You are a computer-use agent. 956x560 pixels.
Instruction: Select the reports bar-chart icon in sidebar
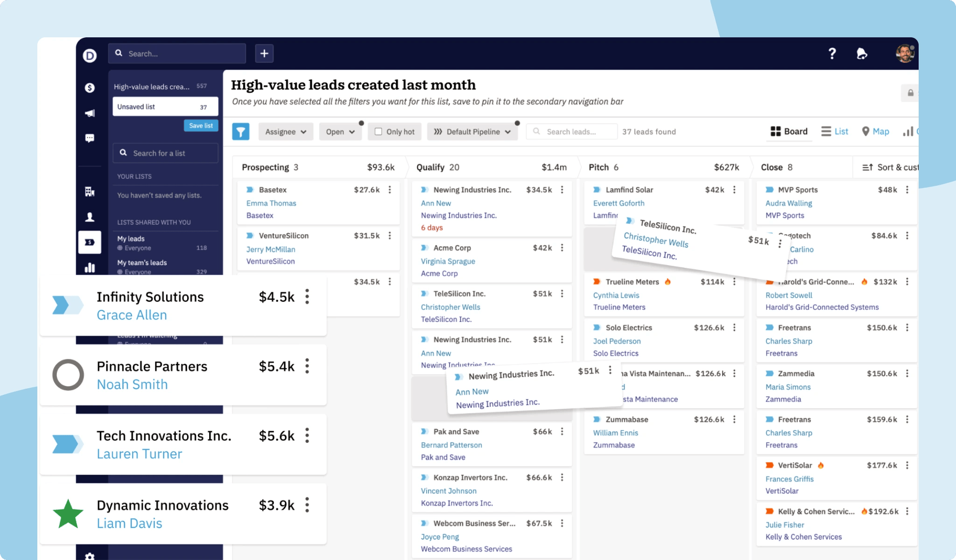tap(89, 267)
